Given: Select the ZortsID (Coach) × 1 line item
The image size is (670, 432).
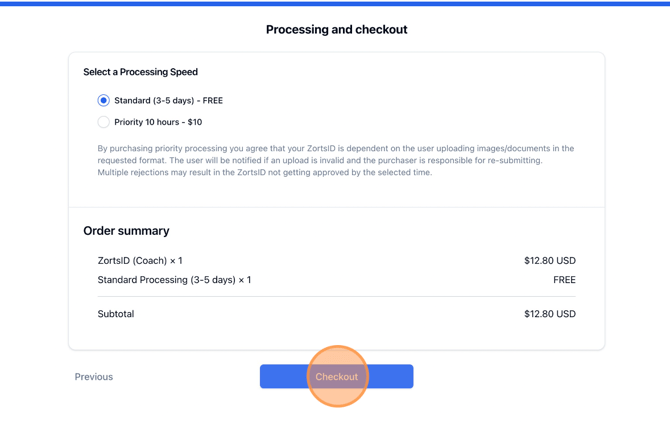Looking at the screenshot, I should pos(140,261).
